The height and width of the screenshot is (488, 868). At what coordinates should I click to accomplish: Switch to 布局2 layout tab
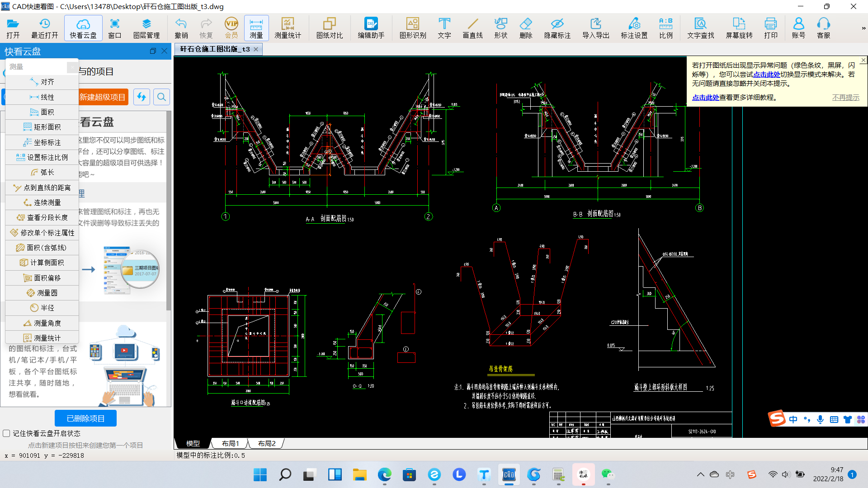click(267, 444)
